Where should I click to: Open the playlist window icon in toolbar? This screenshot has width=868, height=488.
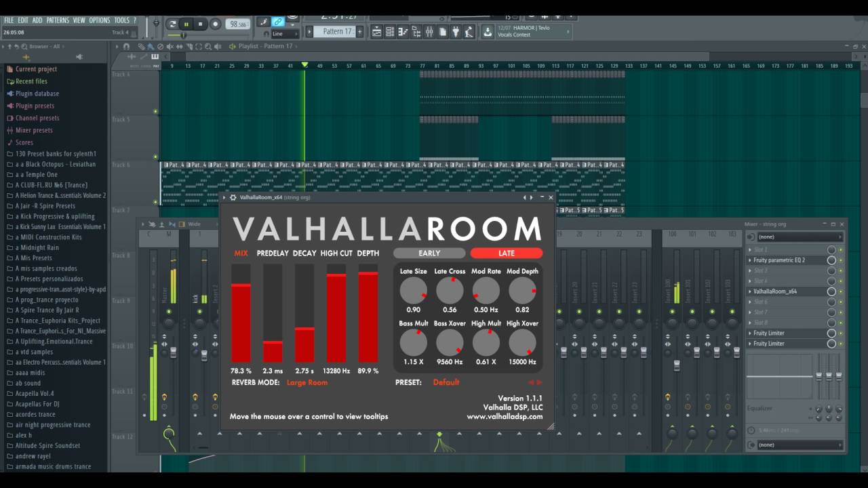[376, 31]
